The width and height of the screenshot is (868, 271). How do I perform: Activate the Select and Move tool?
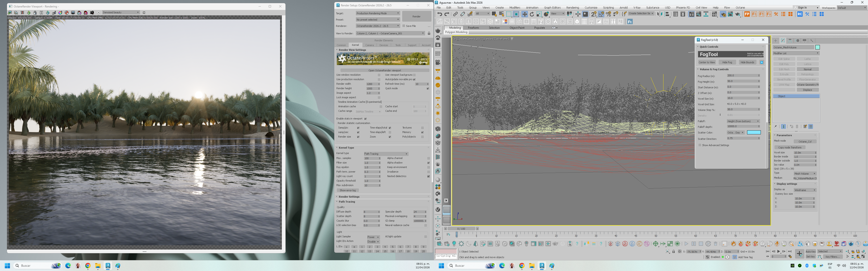pos(525,14)
